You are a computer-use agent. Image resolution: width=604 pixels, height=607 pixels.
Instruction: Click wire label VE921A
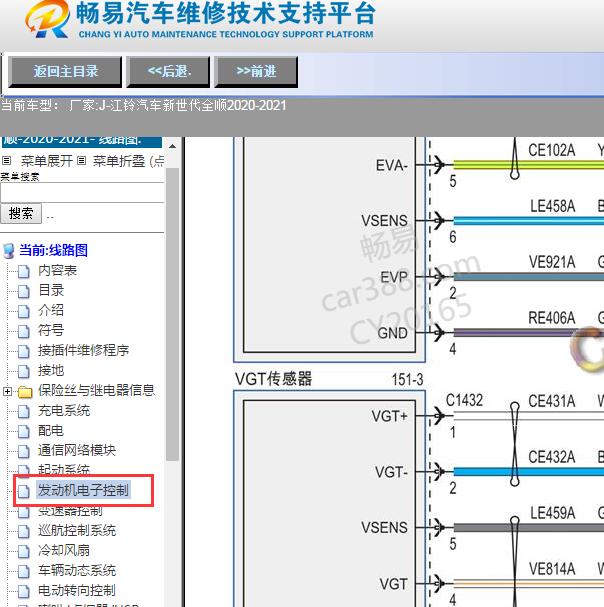[552, 262]
